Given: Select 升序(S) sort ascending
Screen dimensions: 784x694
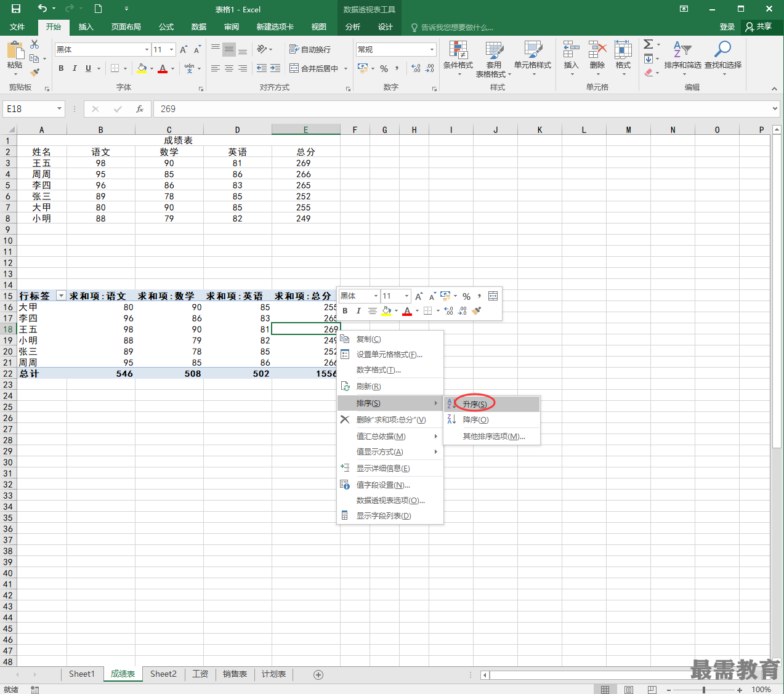Looking at the screenshot, I should click(x=491, y=404).
